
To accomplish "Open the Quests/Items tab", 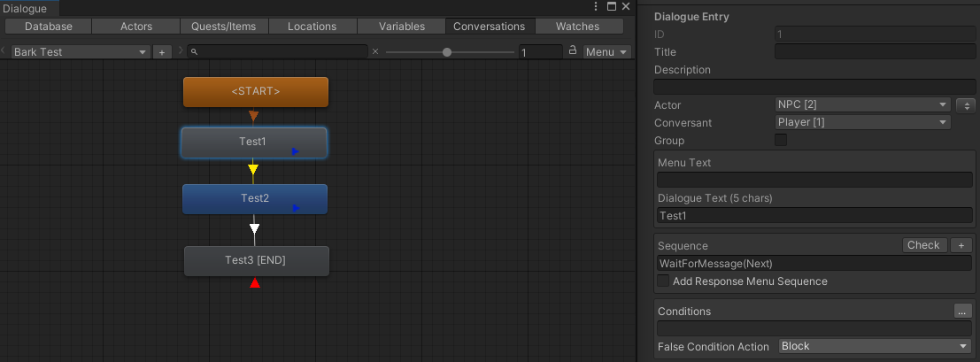I will (224, 27).
